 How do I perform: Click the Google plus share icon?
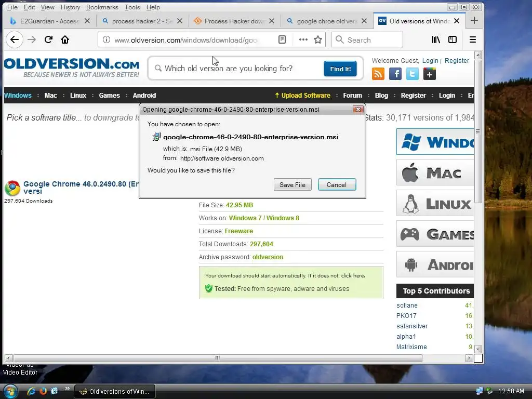(x=430, y=74)
